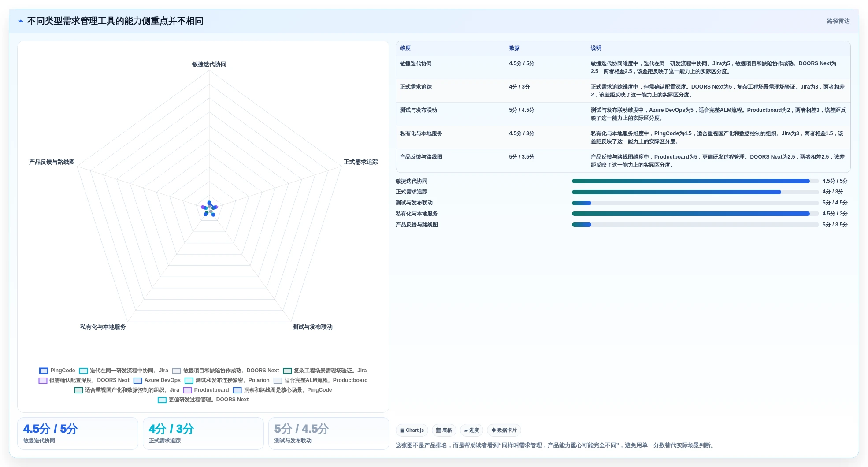Click the 数据 table column header
The image size is (868, 467).
coord(515,48)
